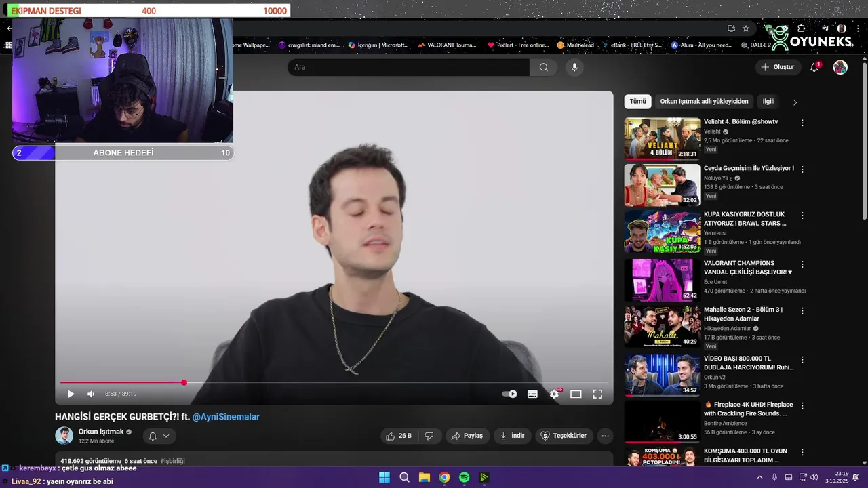Open options menu for VALORANT CHAMPIONS video
Viewport: 868px width, 488px height.
pos(802,264)
